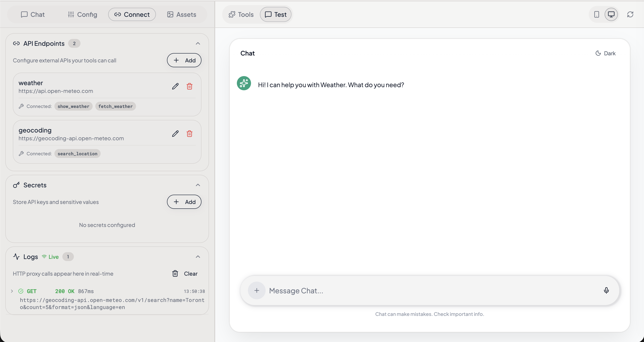Switch preview to desktop monitor view
The height and width of the screenshot is (342, 644).
click(611, 15)
